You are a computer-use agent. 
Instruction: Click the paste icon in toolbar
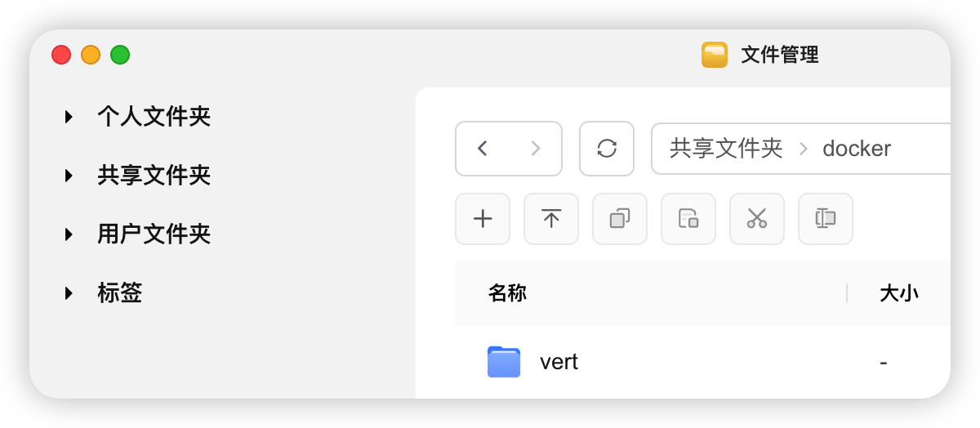(688, 219)
